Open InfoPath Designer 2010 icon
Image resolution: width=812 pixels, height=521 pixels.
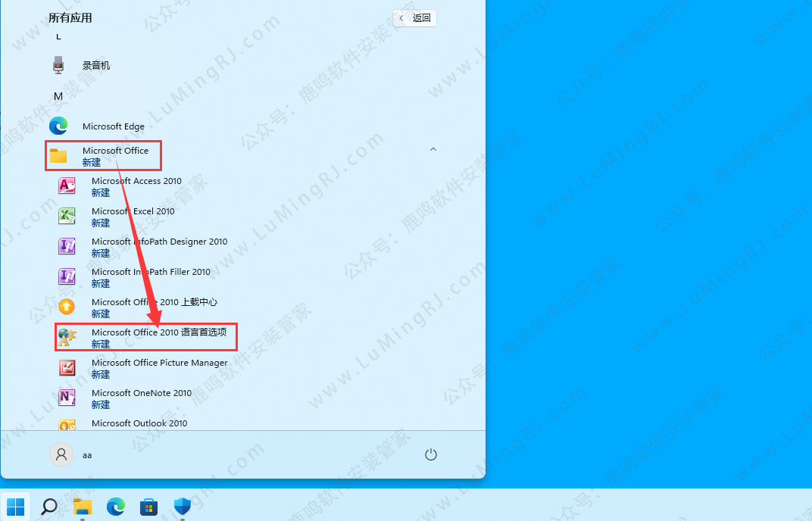pos(67,247)
